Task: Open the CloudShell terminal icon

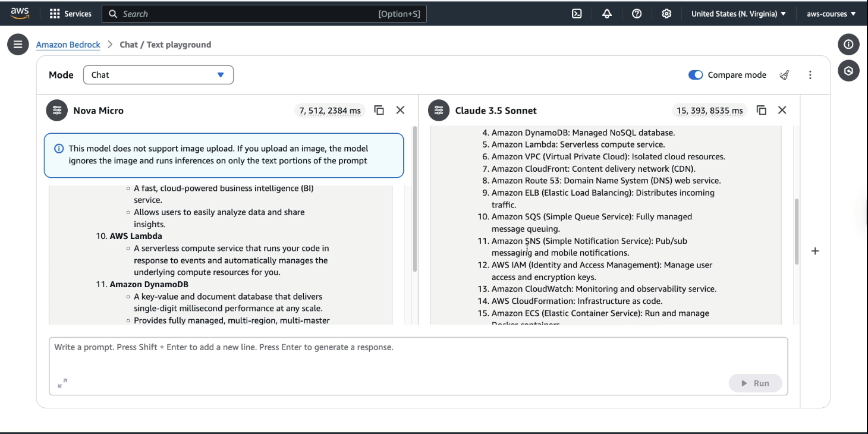Action: pos(577,14)
